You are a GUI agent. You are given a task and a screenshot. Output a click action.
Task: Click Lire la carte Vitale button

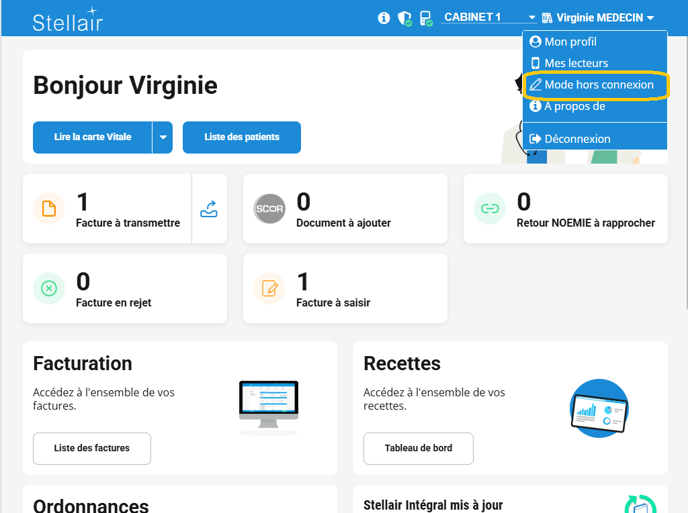[93, 137]
